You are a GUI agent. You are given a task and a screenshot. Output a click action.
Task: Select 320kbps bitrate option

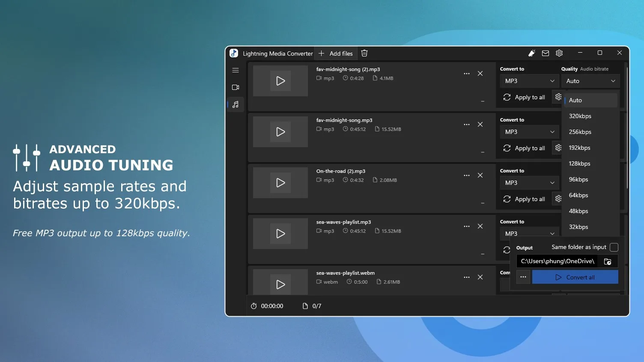point(591,116)
